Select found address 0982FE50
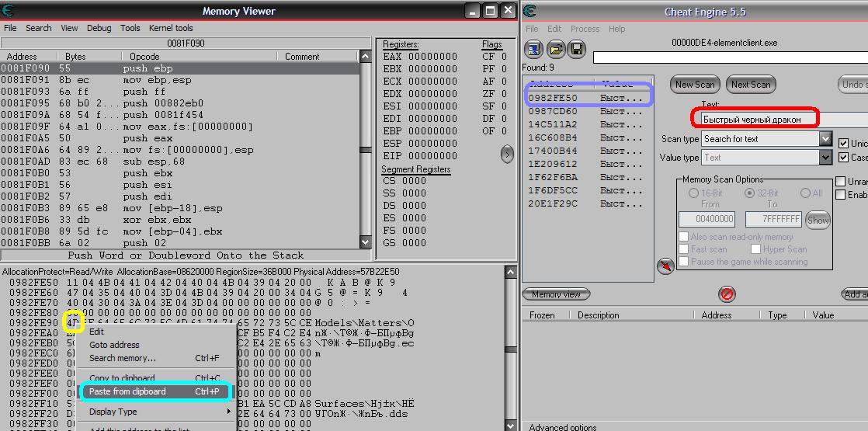 click(x=588, y=98)
